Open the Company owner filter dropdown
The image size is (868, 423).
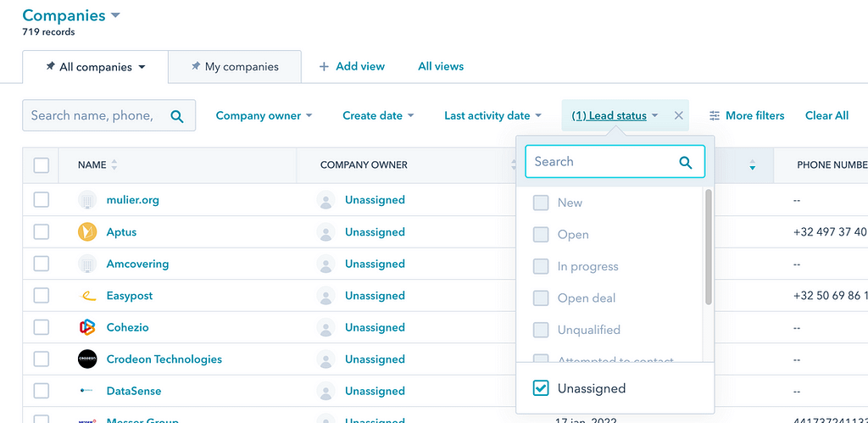click(264, 116)
